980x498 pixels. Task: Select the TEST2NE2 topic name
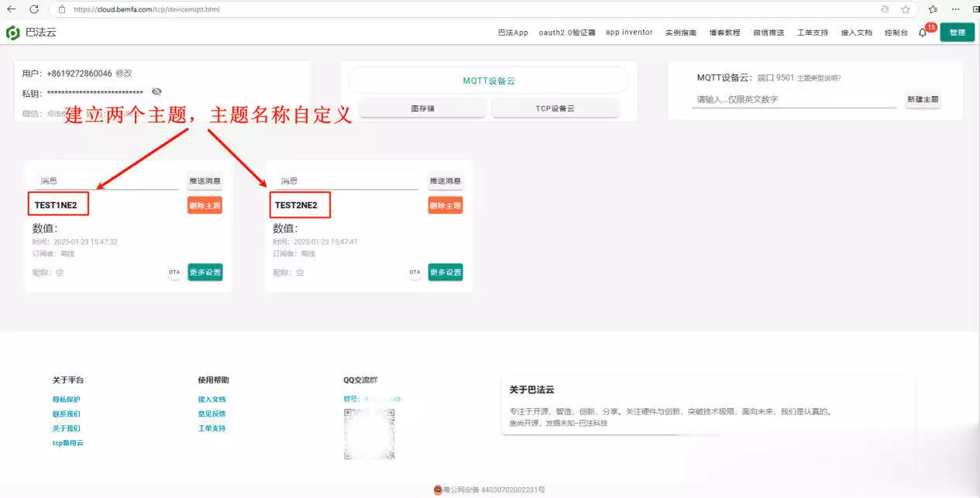[x=296, y=205]
